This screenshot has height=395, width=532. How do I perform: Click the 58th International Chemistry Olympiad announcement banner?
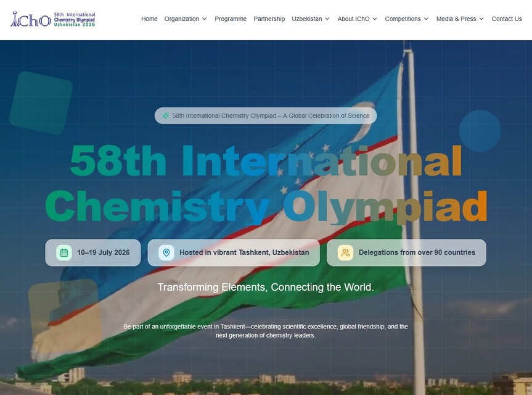click(x=265, y=115)
